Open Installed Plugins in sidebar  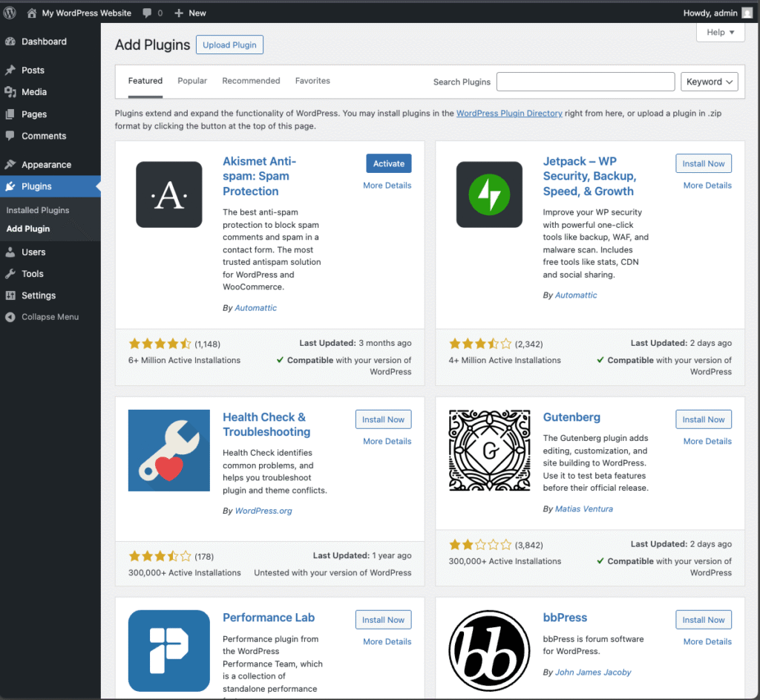coord(38,210)
